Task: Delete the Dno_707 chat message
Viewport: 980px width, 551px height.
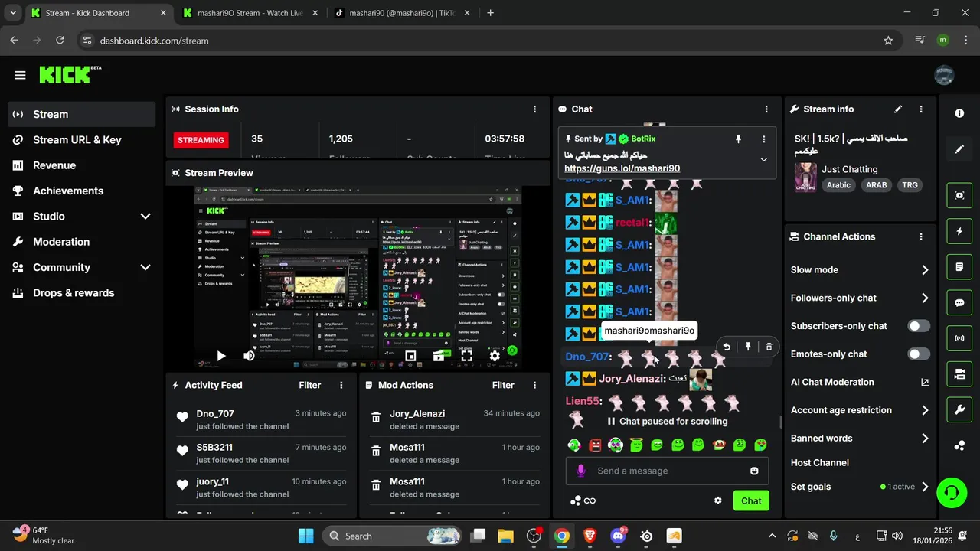Action: pos(769,347)
